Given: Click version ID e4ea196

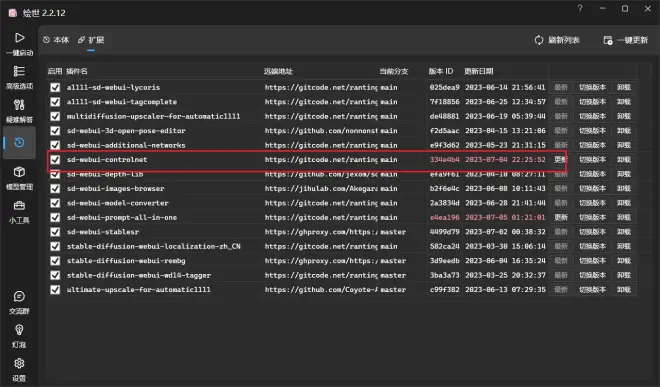Looking at the screenshot, I should pyautogui.click(x=444, y=217).
